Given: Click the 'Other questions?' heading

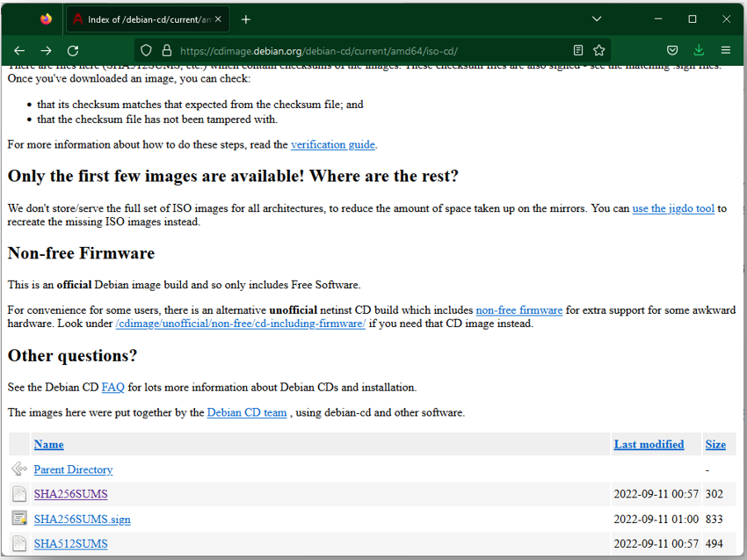Looking at the screenshot, I should point(72,355).
